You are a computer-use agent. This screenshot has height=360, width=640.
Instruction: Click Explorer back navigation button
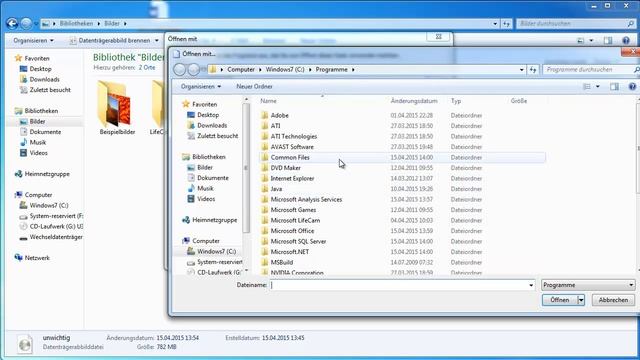pyautogui.click(x=12, y=24)
